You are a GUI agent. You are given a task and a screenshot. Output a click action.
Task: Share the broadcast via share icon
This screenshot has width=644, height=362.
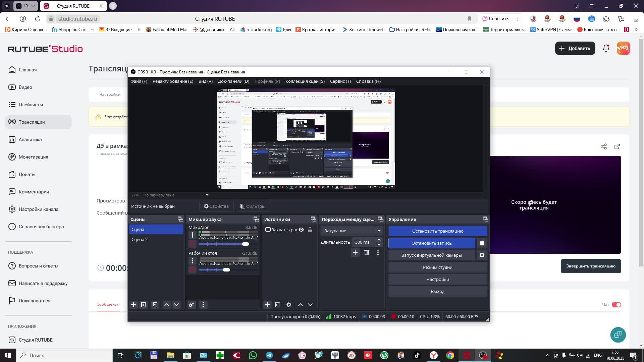(x=604, y=146)
